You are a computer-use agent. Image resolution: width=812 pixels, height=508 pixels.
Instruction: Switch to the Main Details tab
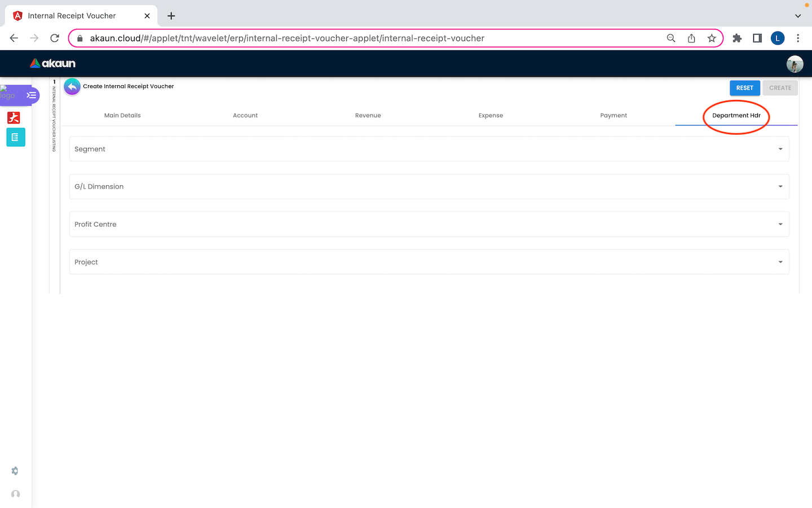pyautogui.click(x=122, y=115)
